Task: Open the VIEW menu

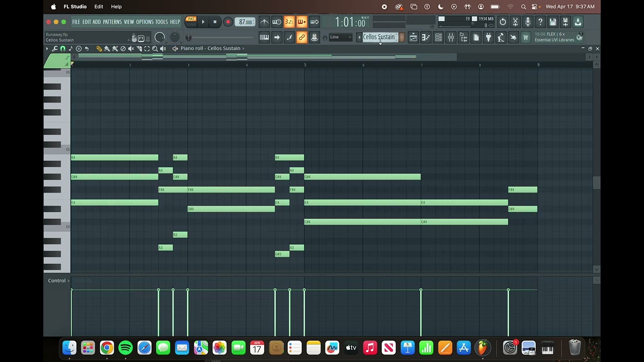Action: (x=129, y=22)
